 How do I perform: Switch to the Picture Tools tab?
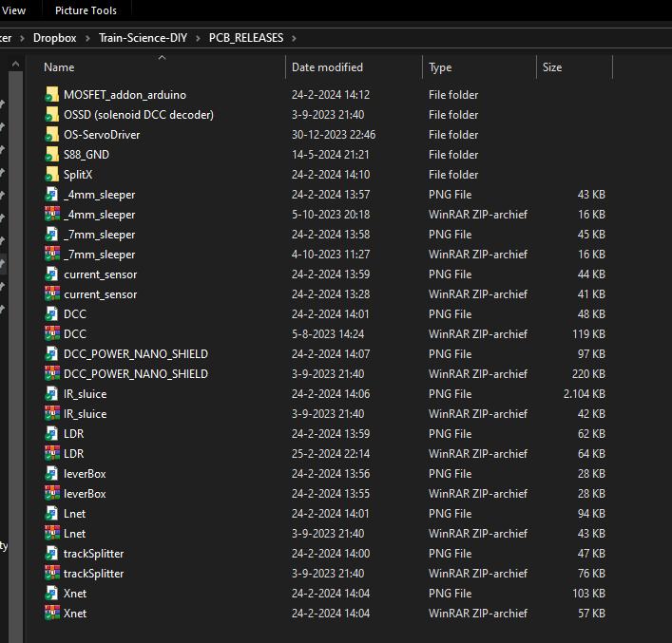86,10
